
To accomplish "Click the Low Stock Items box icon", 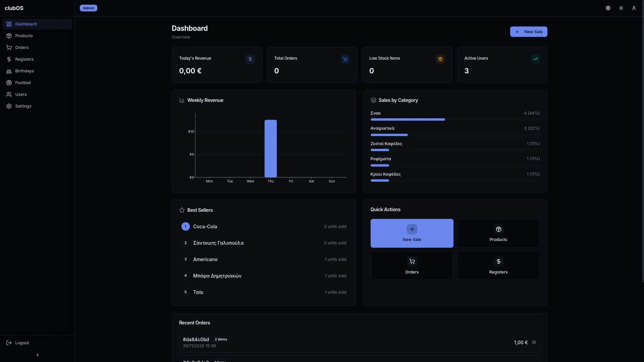I will [440, 59].
